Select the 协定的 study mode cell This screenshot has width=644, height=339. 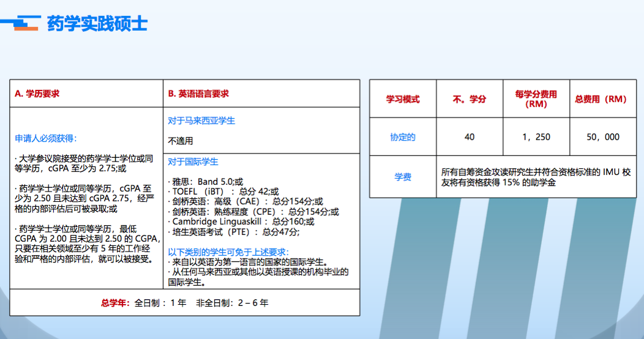(403, 137)
